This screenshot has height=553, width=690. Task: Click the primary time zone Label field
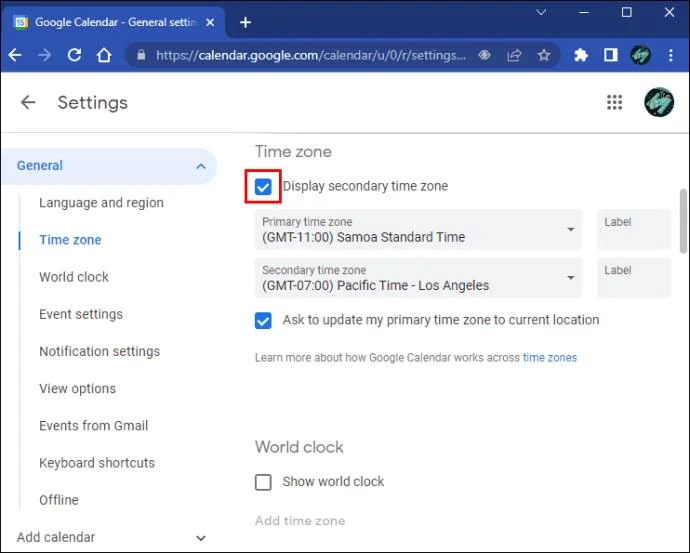point(634,230)
